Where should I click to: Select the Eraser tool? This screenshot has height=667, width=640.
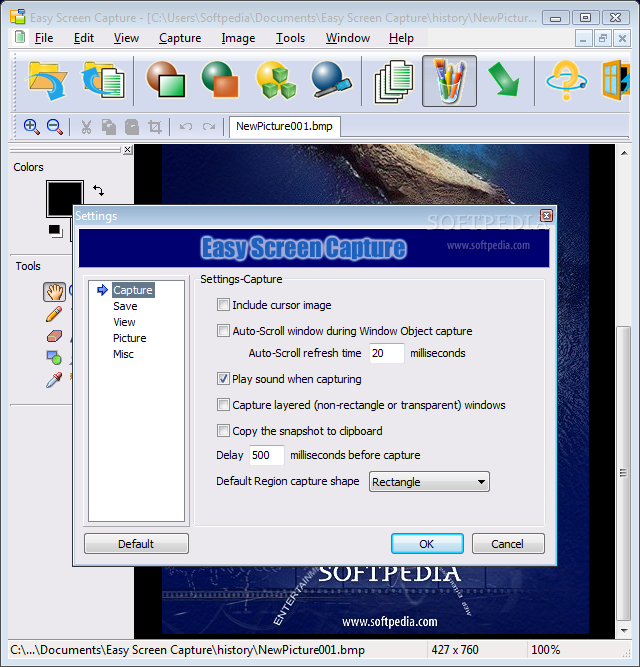[54, 336]
